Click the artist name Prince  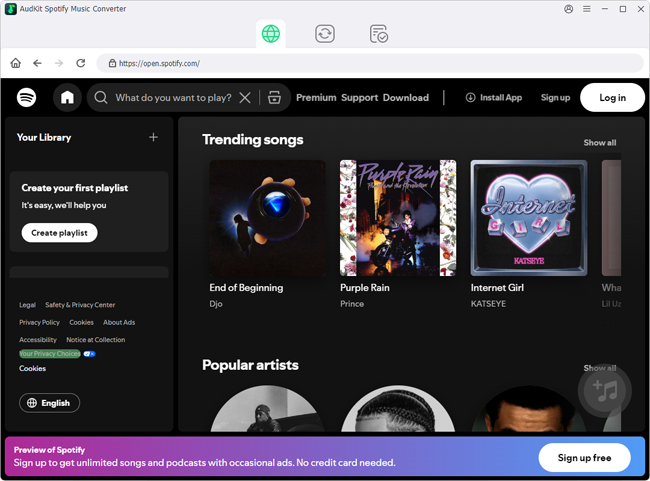coord(352,304)
